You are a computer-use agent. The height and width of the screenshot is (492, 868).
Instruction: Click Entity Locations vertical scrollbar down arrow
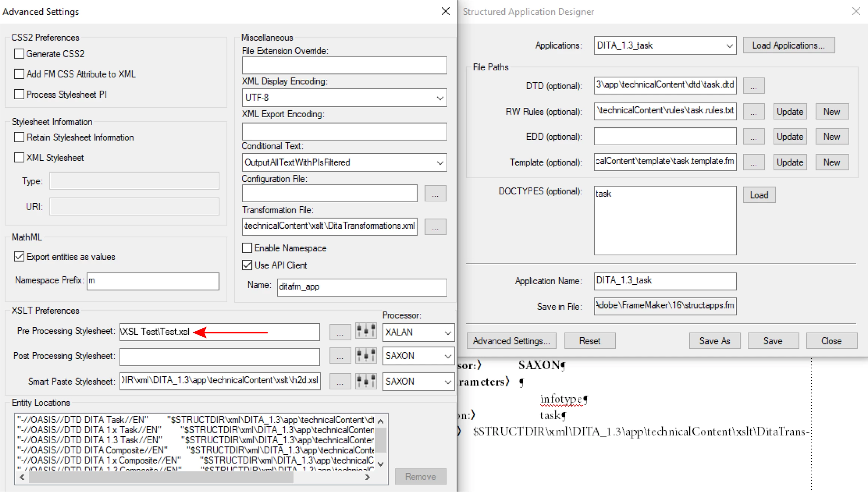pos(381,464)
